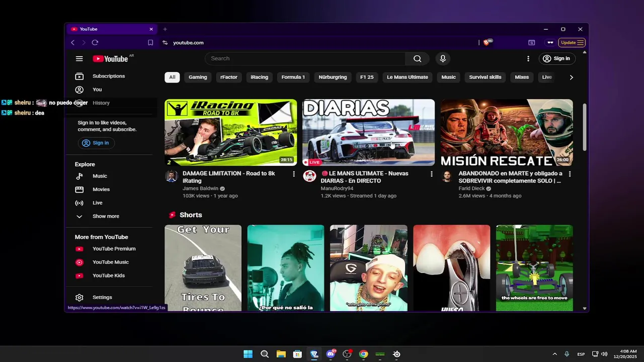Open the 'Get Your Tires To Bounce' short
644x362 pixels.
point(203,268)
